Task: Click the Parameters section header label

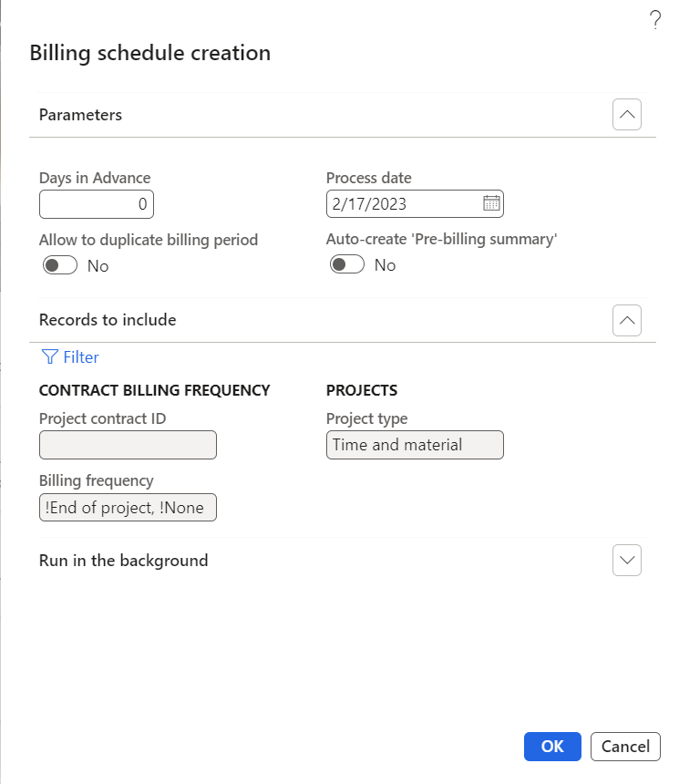Action: click(80, 115)
